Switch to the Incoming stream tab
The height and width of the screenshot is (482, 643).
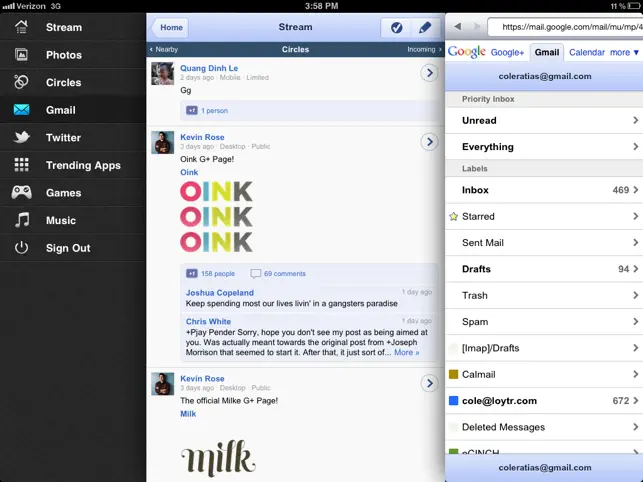click(424, 49)
